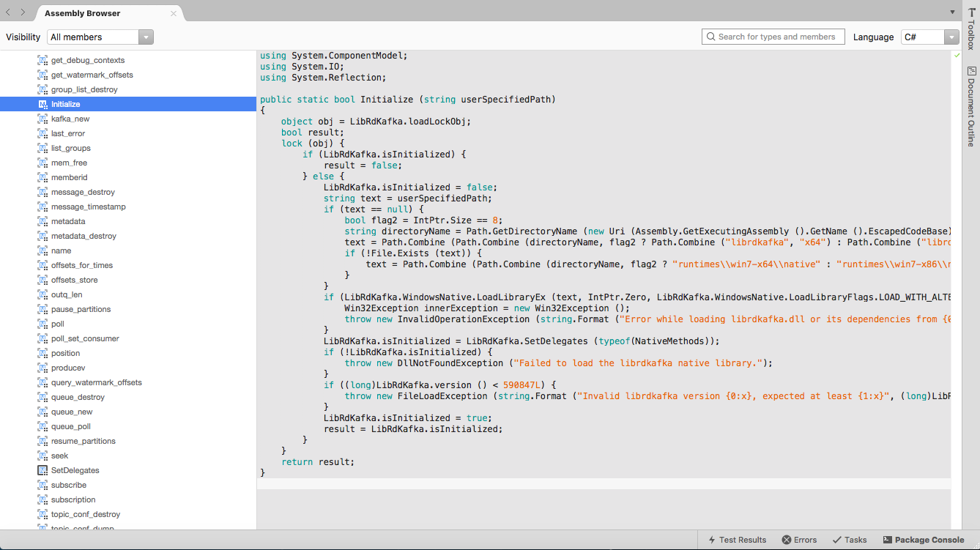Navigate back with the left arrow
Image resolution: width=980 pixels, height=550 pixels.
tap(9, 12)
